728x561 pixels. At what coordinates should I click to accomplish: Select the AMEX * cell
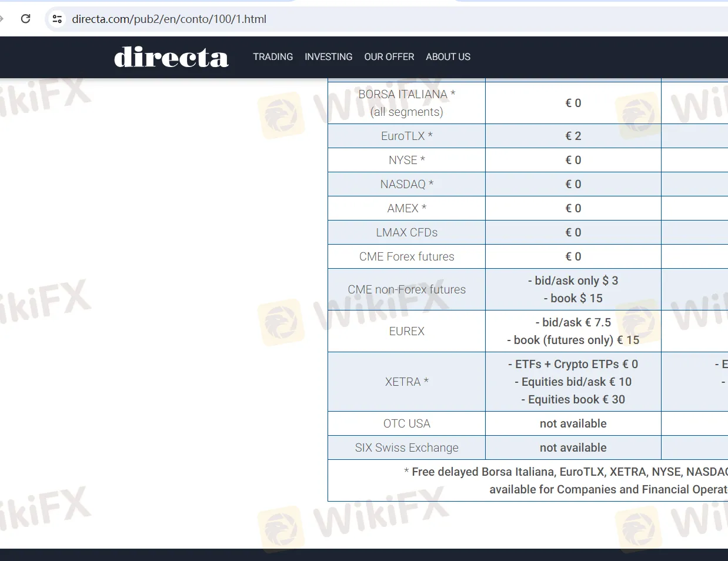coord(407,208)
